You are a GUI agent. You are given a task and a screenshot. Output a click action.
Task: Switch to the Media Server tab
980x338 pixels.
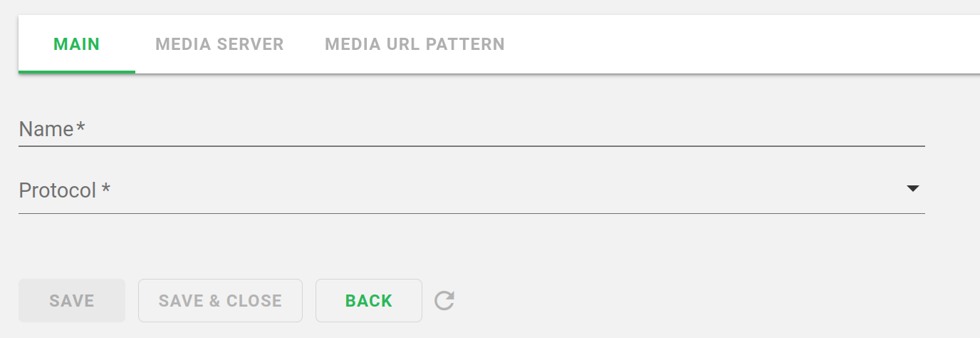pyautogui.click(x=219, y=44)
